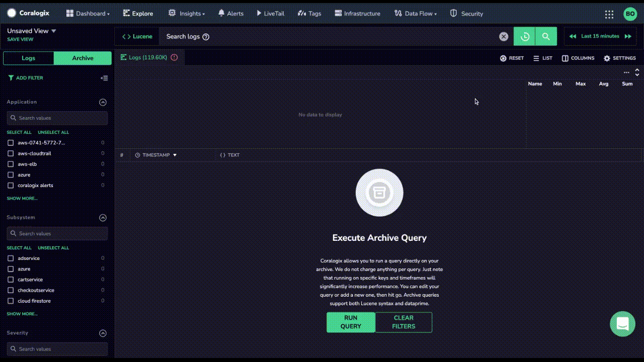The width and height of the screenshot is (644, 362).
Task: Focus the Severity search values field
Action: pyautogui.click(x=57, y=349)
